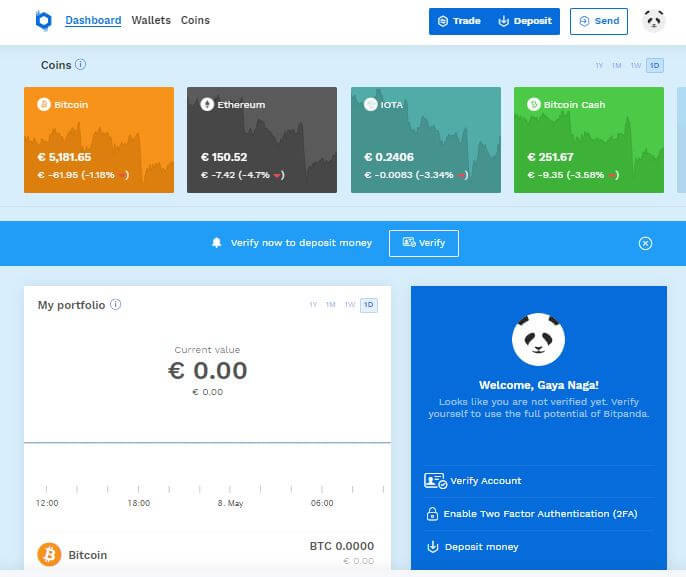686x577 pixels.
Task: Click the Verify button in blue banner
Action: 423,243
